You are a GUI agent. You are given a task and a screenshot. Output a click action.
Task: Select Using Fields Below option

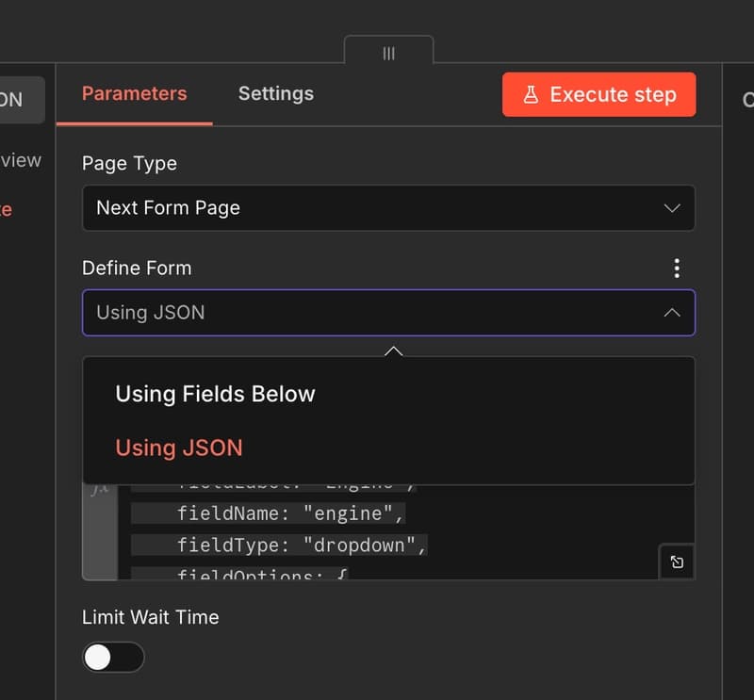click(x=215, y=394)
